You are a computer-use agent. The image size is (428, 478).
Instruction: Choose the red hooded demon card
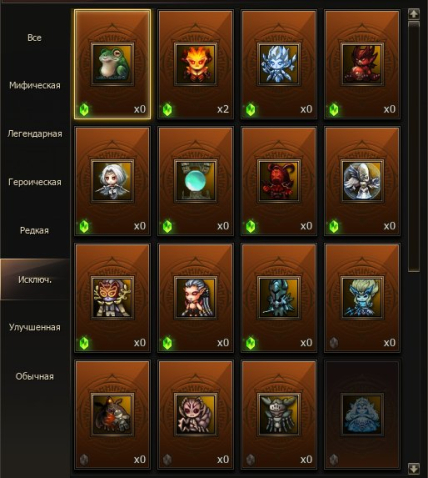pyautogui.click(x=279, y=181)
